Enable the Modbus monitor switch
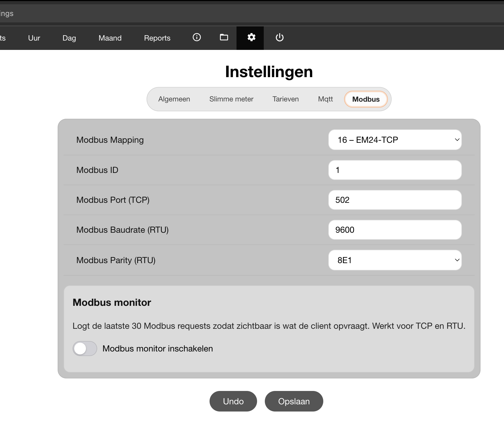The width and height of the screenshot is (504, 443). coord(85,349)
